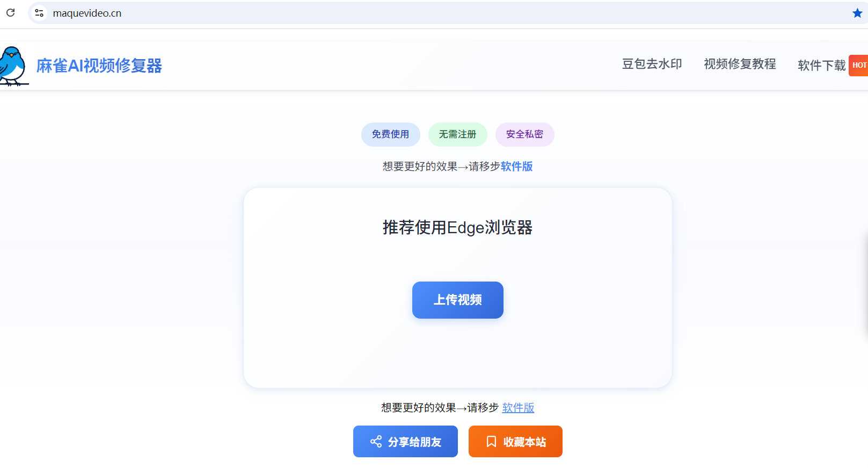Open the site information icon in the address bar
Viewport: 868px width, 468px height.
(39, 13)
